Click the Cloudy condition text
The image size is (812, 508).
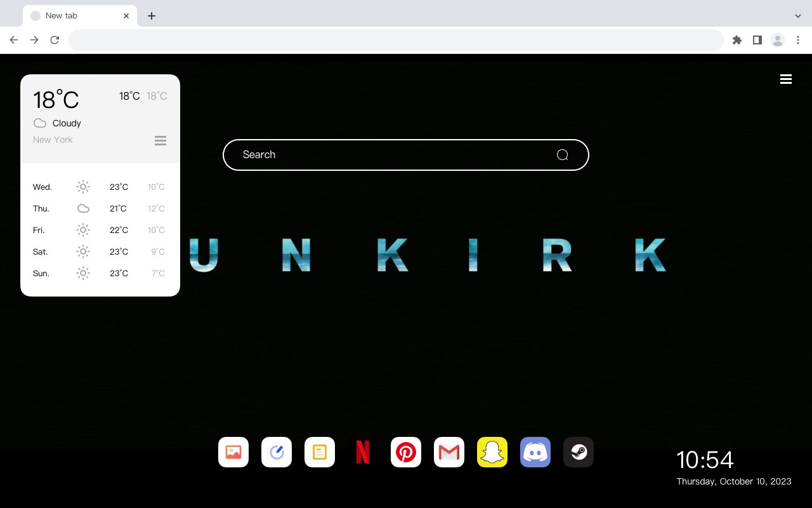click(x=67, y=123)
